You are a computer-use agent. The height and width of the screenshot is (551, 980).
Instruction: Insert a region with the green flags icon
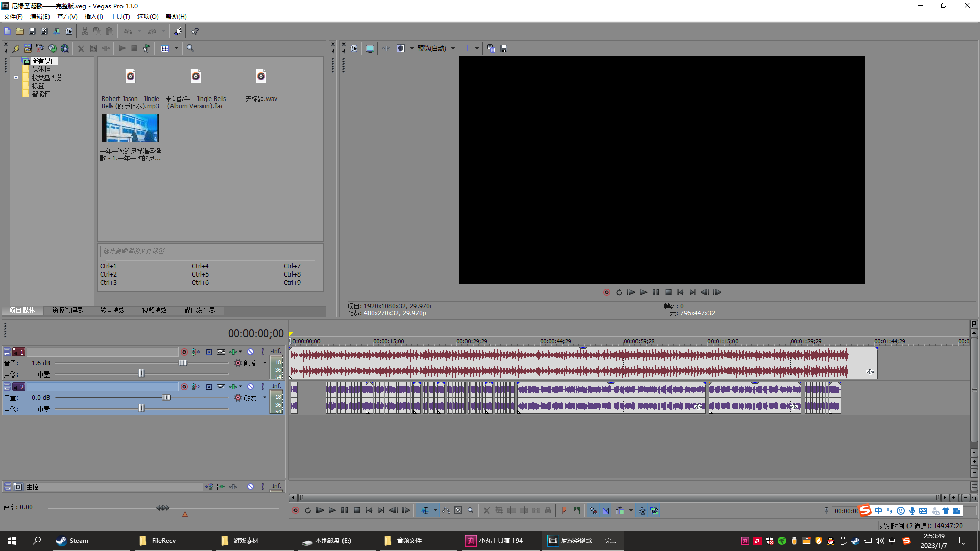(x=577, y=510)
